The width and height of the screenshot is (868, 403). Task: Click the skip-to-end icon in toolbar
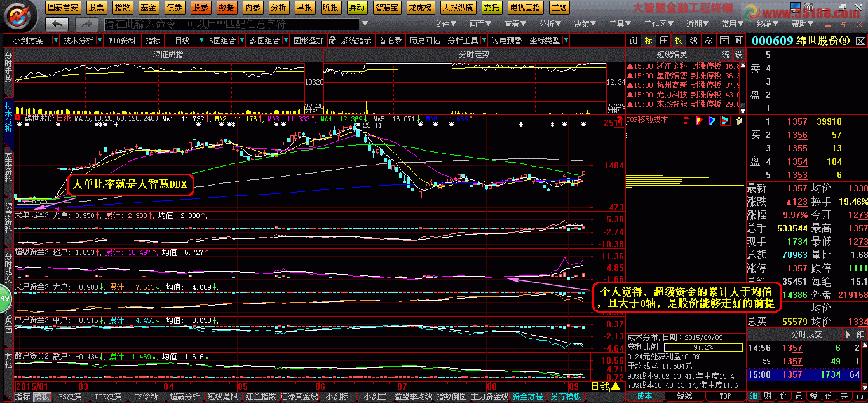739,40
